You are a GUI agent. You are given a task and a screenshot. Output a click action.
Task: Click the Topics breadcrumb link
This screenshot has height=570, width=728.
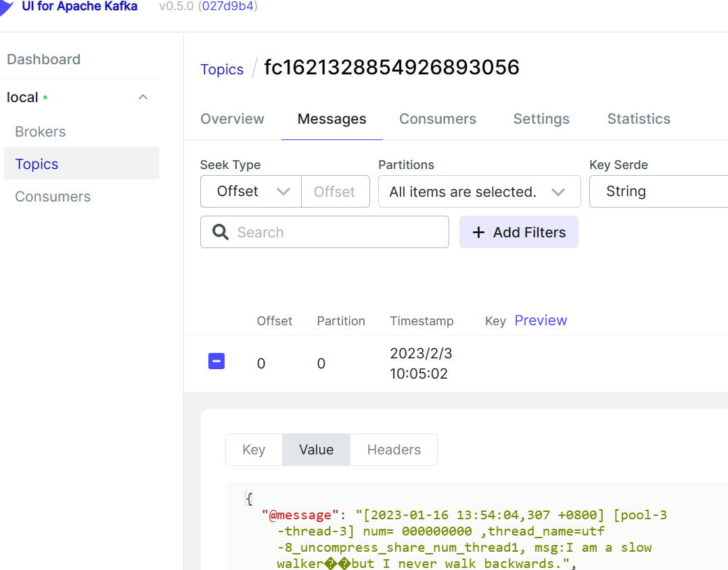click(222, 69)
